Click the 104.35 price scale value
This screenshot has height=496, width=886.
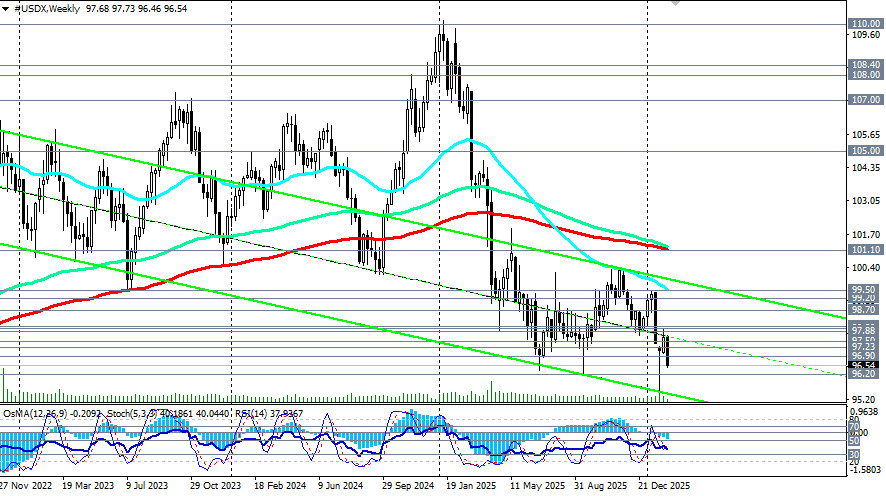pyautogui.click(x=865, y=168)
